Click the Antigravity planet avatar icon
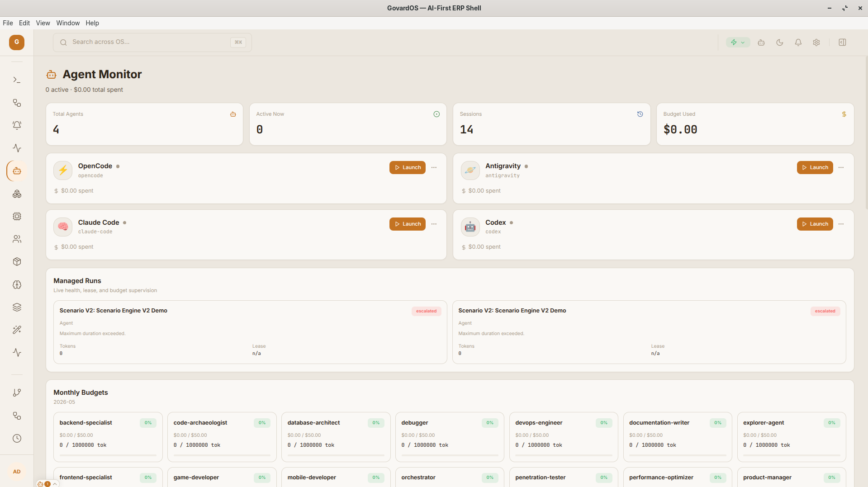 (470, 170)
